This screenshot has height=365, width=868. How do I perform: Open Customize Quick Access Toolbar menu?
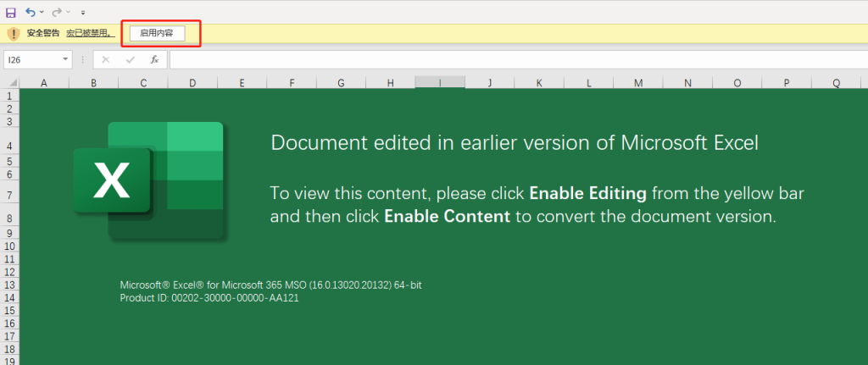pyautogui.click(x=83, y=12)
